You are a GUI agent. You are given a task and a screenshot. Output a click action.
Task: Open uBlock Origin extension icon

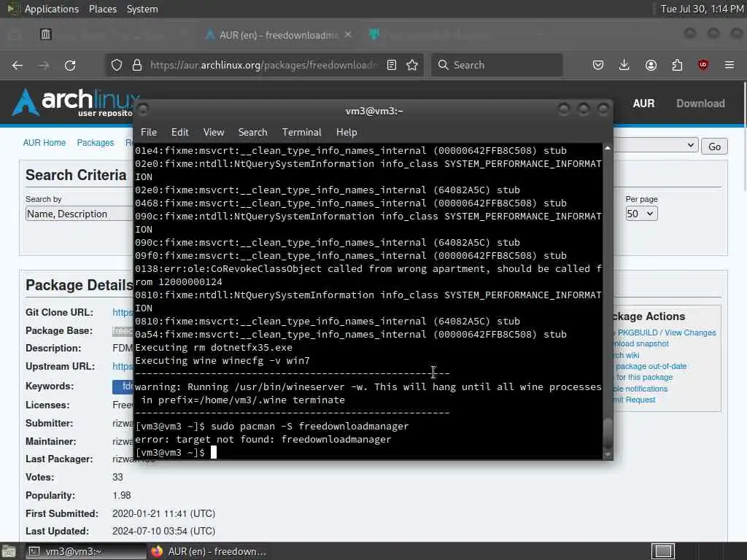click(703, 65)
